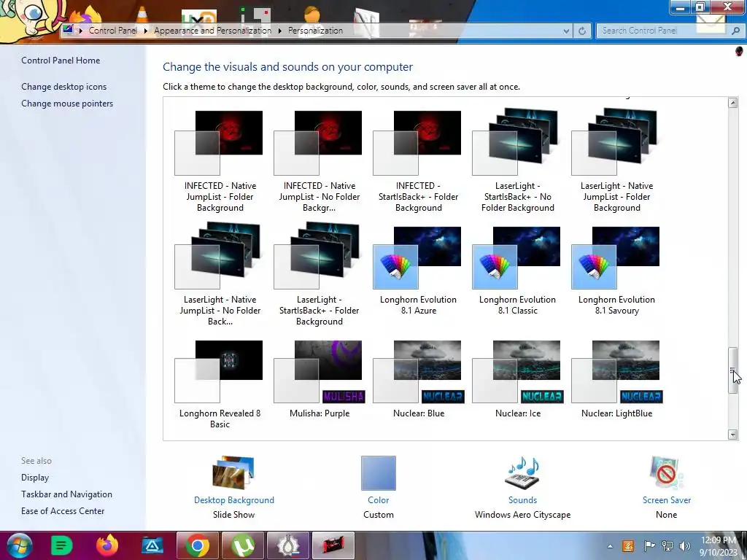Select Longhorn Revealed 8 Basic theme

(x=220, y=384)
